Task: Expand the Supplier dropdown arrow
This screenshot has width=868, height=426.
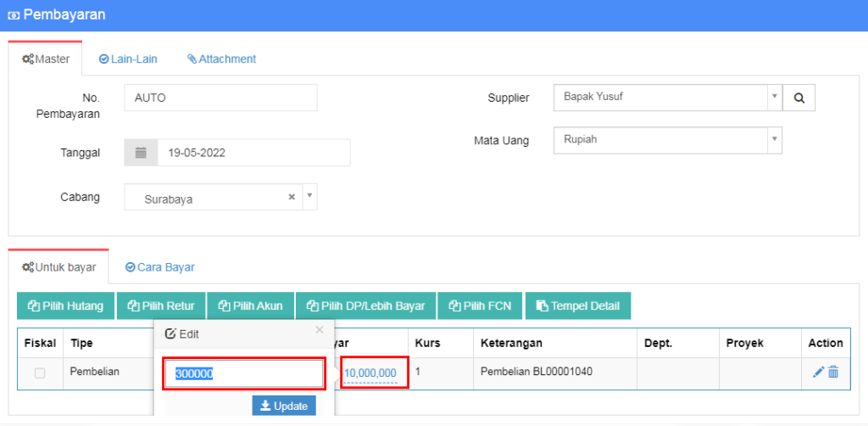Action: click(774, 97)
